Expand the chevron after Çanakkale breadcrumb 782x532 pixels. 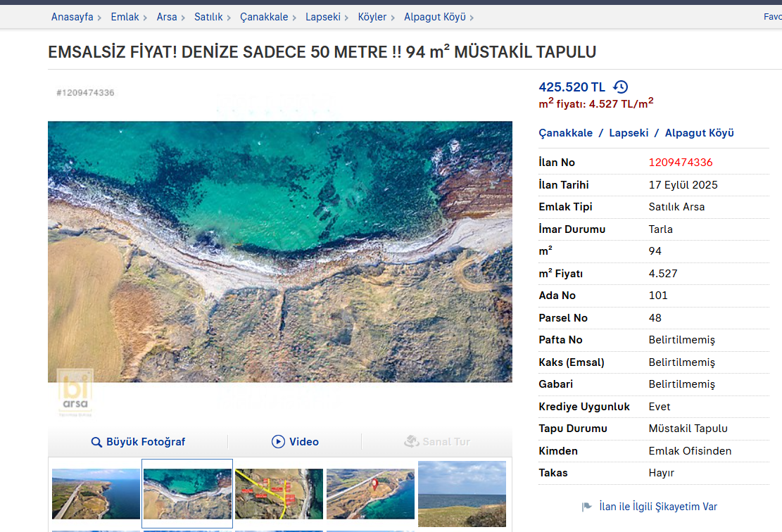point(294,18)
